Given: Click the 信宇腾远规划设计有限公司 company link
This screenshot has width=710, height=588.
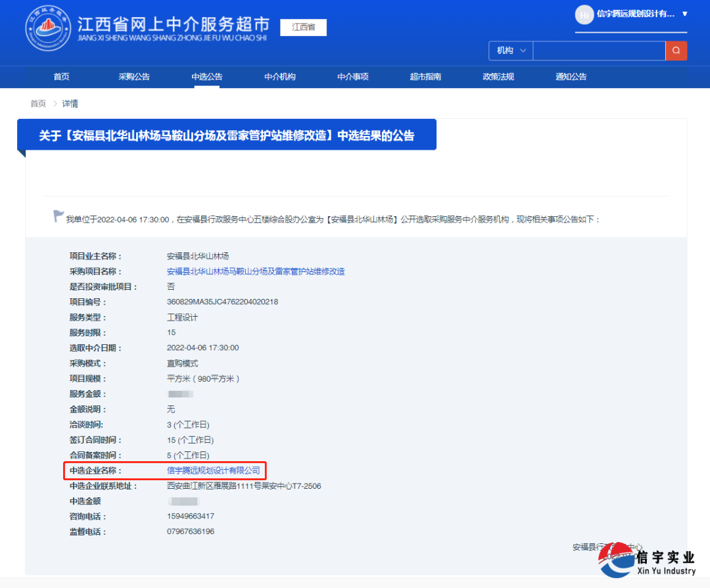Looking at the screenshot, I should [x=214, y=470].
